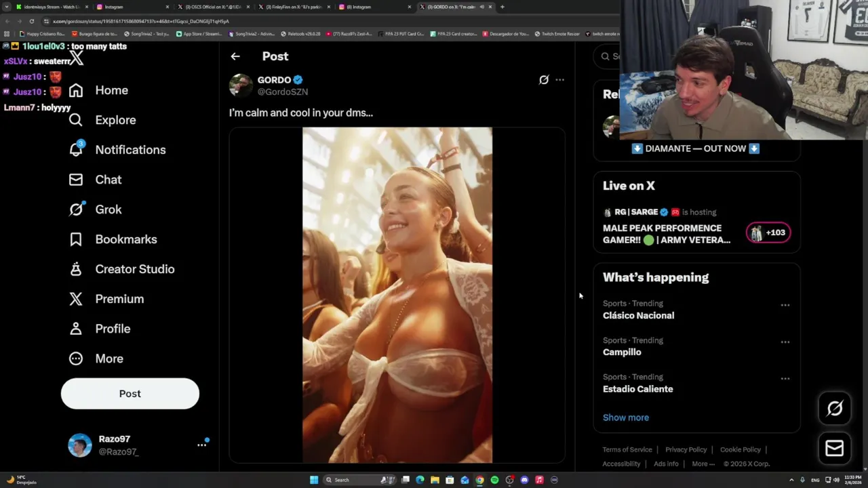The height and width of the screenshot is (488, 868).
Task: Expand the footer More menu
Action: tap(703, 464)
